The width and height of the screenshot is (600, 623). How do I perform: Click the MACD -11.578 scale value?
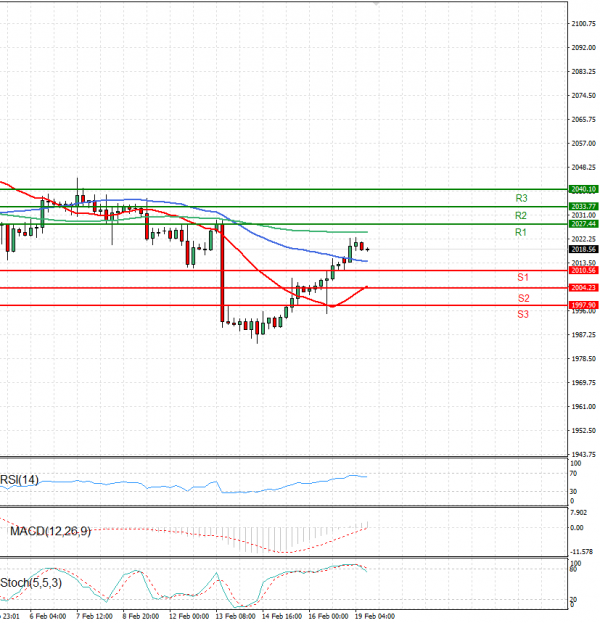[581, 552]
